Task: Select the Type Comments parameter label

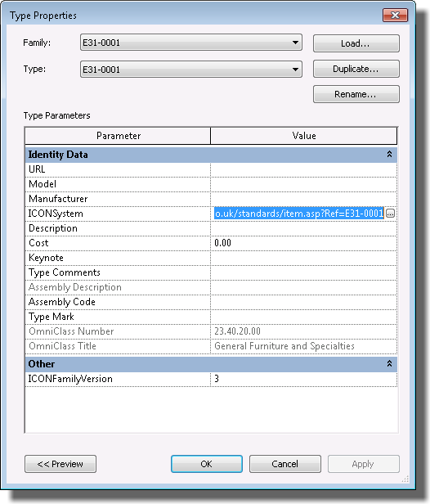Action: [65, 272]
